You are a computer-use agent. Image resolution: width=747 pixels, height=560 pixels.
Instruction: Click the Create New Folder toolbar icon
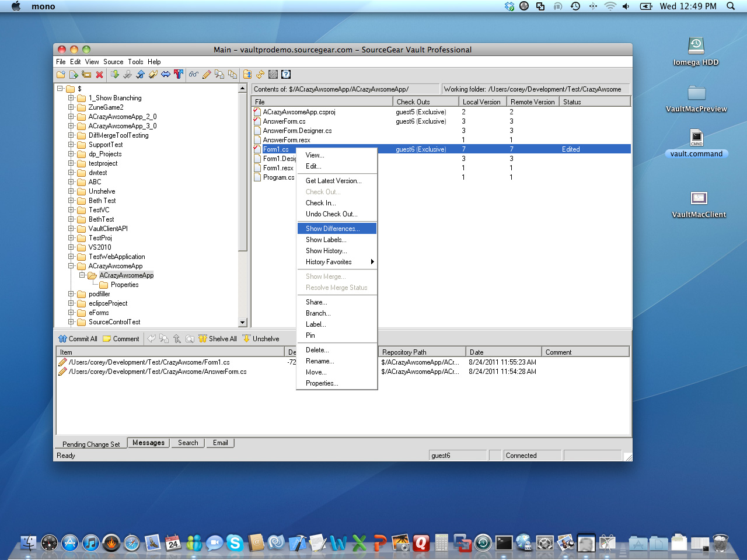(61, 75)
